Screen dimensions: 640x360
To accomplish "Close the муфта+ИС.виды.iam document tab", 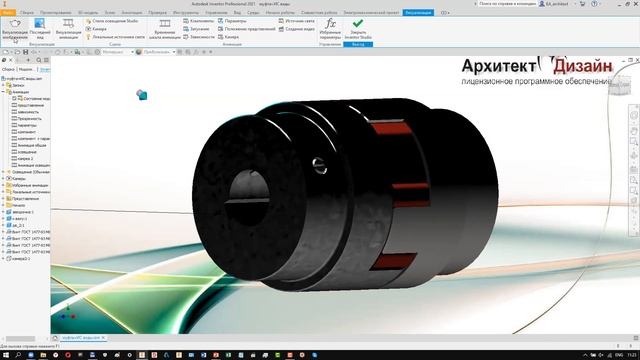I will [x=103, y=338].
